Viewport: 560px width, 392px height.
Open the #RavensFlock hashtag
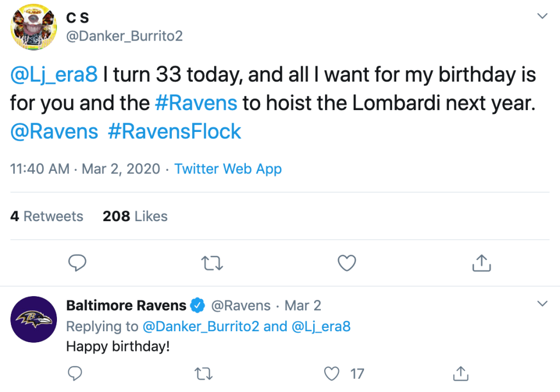pos(175,131)
